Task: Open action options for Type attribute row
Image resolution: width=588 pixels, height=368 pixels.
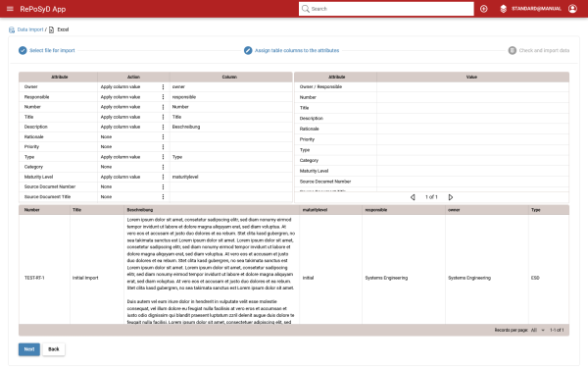Action: 163,157
